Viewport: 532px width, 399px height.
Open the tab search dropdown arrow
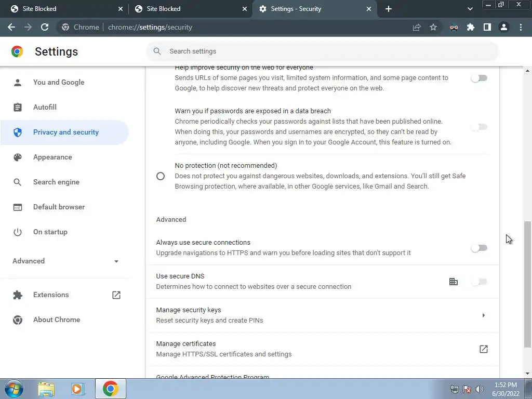[470, 9]
